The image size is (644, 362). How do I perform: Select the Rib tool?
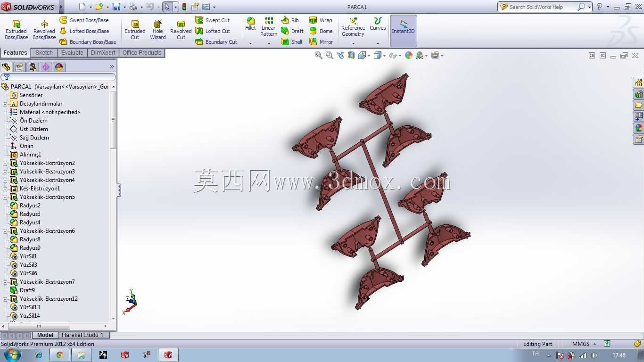tap(290, 20)
